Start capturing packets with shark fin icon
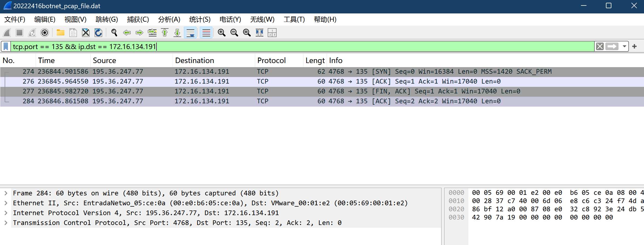644x245 pixels. pos(7,33)
